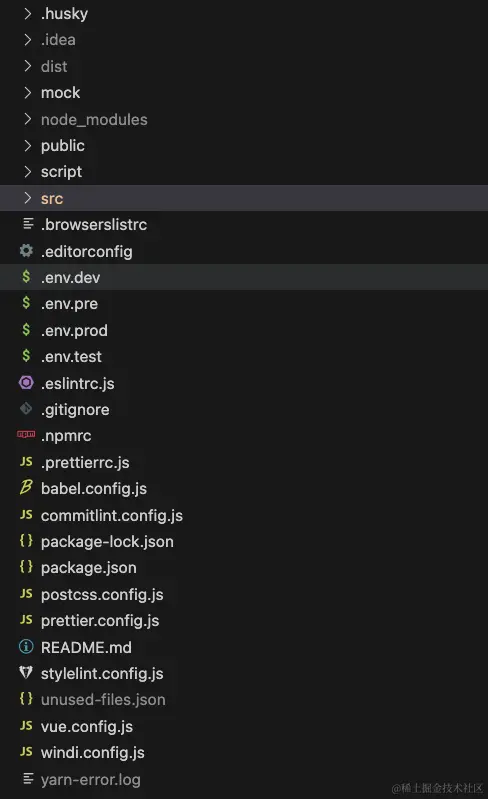Expand the src folder chevron
Viewport: 488px width, 799px height.
[28, 198]
